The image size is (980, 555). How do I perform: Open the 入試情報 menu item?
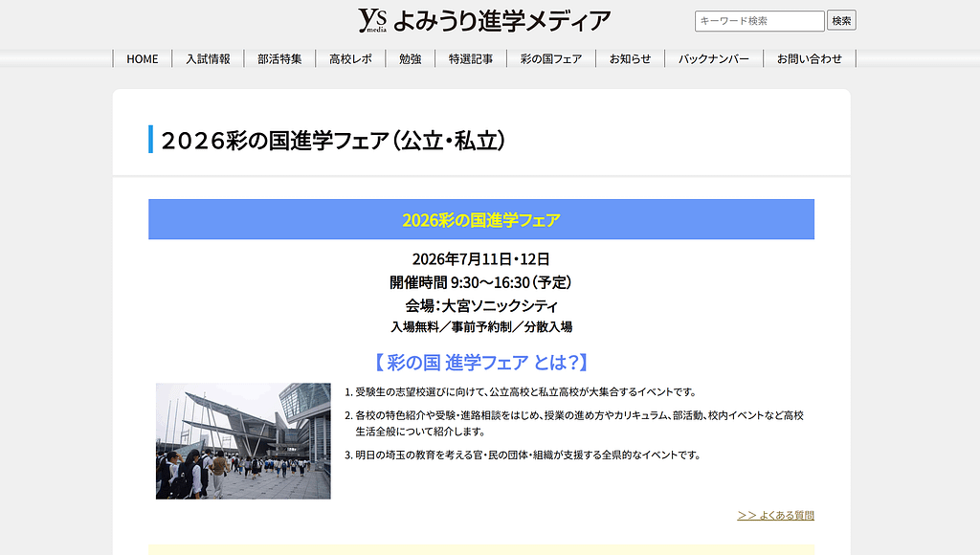(x=208, y=59)
